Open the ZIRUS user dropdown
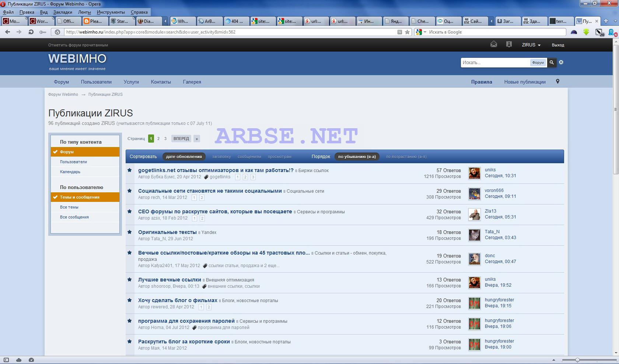 coord(531,45)
